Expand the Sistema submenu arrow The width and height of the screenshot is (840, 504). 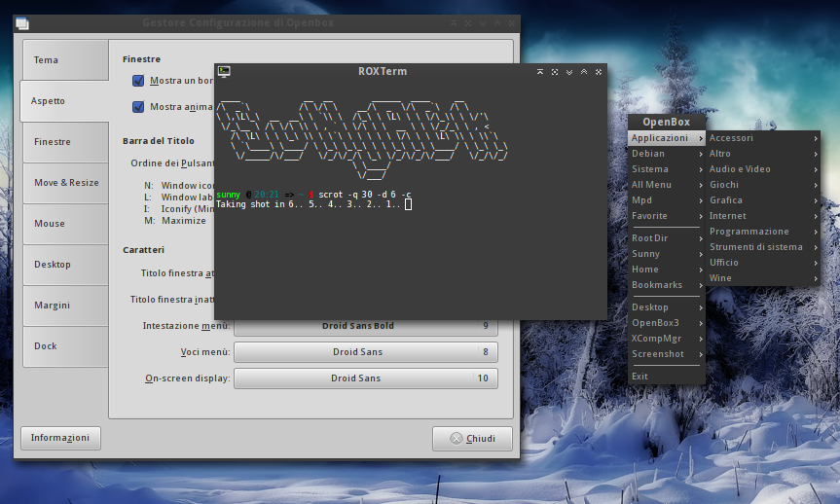point(701,170)
